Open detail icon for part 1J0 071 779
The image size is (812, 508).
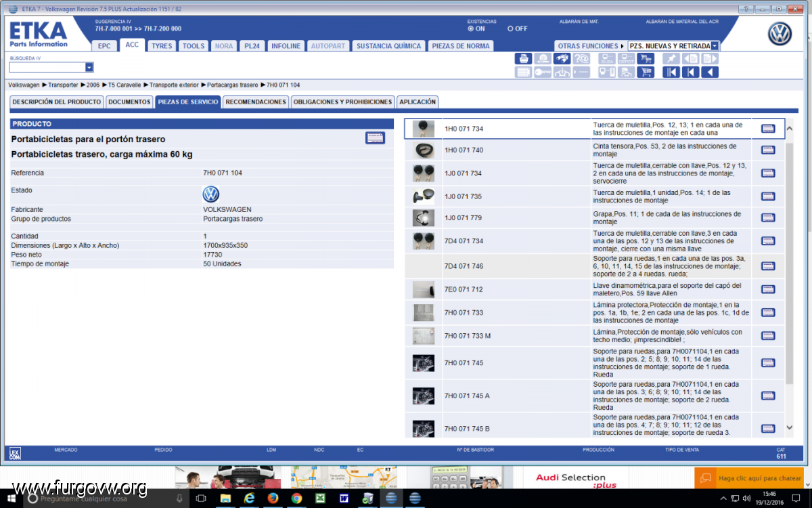coord(768,217)
